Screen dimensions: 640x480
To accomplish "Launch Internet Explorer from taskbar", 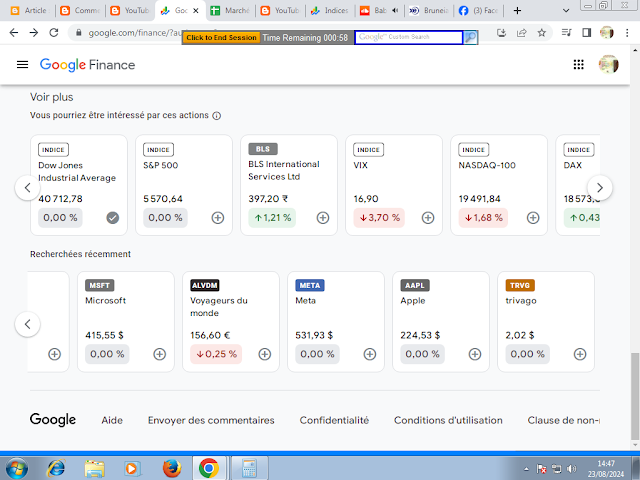I will pos(56,468).
